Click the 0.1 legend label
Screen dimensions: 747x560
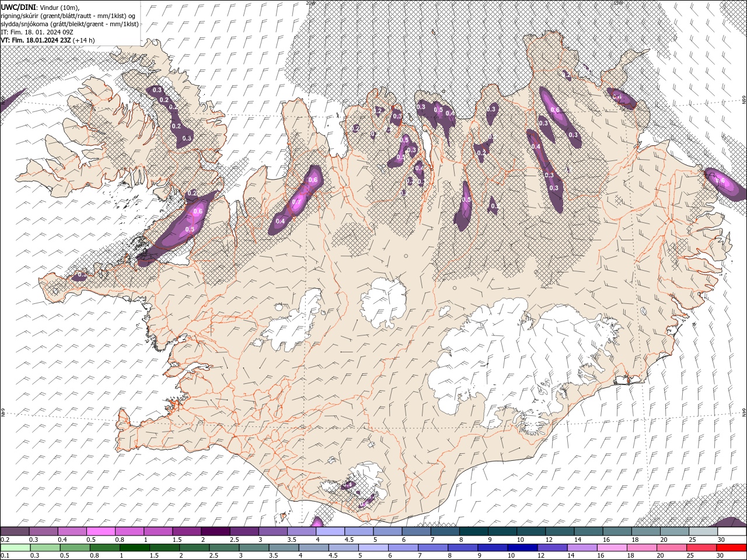4,555
